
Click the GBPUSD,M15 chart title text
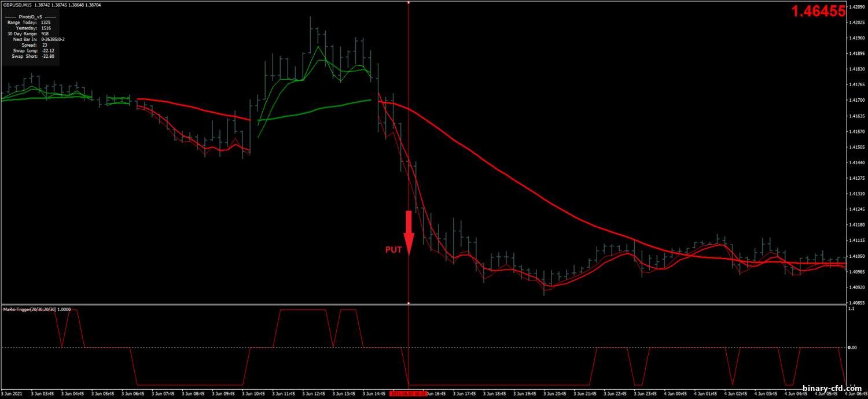(x=17, y=5)
